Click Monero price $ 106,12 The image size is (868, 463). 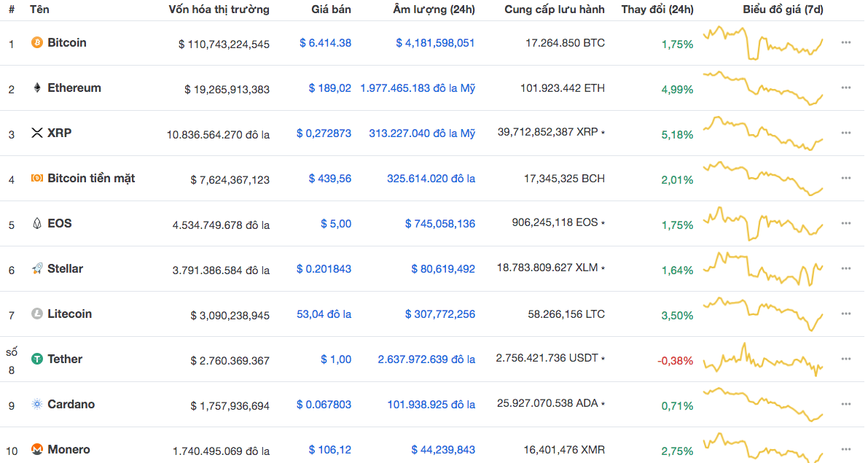pyautogui.click(x=330, y=450)
